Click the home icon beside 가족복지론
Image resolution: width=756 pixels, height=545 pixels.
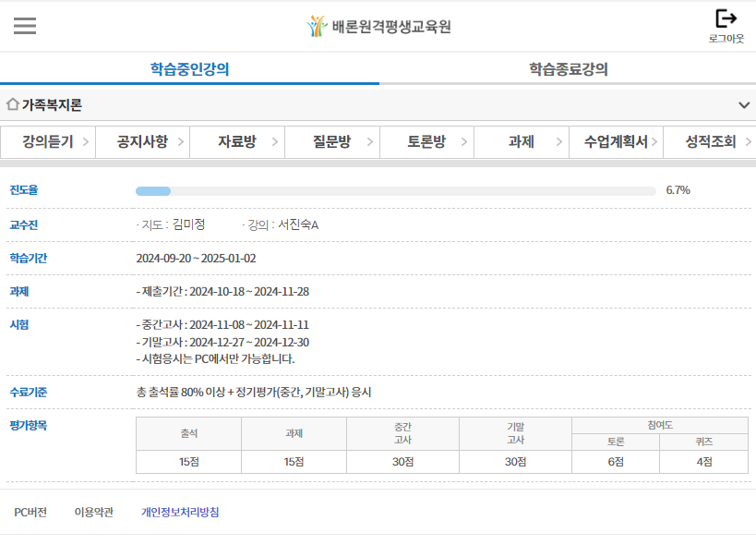tap(13, 104)
